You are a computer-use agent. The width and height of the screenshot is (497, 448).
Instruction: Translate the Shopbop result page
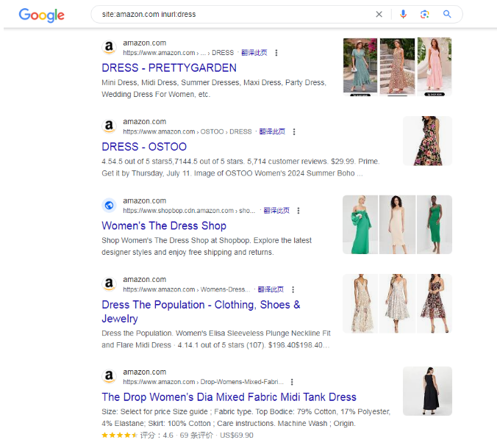276,211
